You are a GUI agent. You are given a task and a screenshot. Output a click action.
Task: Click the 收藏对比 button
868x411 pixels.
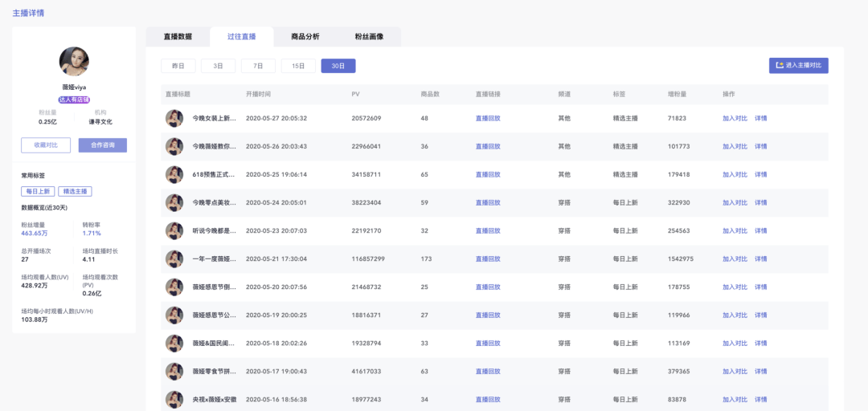click(x=46, y=145)
